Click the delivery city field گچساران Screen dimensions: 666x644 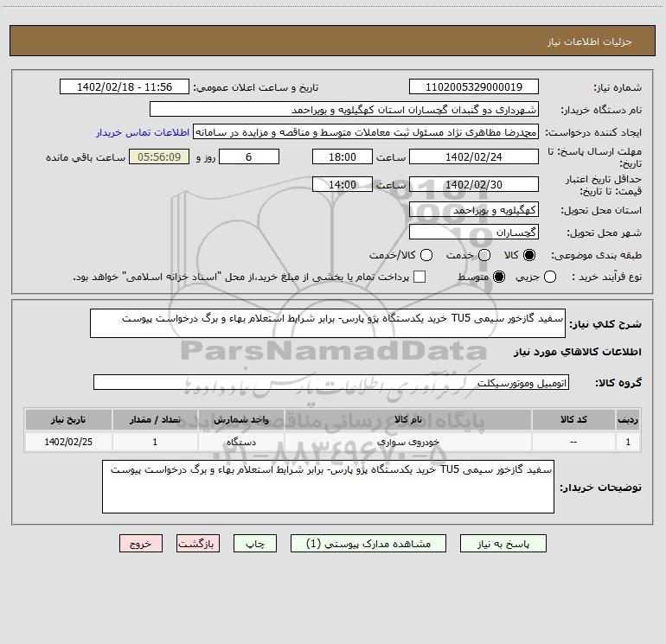pos(474,233)
